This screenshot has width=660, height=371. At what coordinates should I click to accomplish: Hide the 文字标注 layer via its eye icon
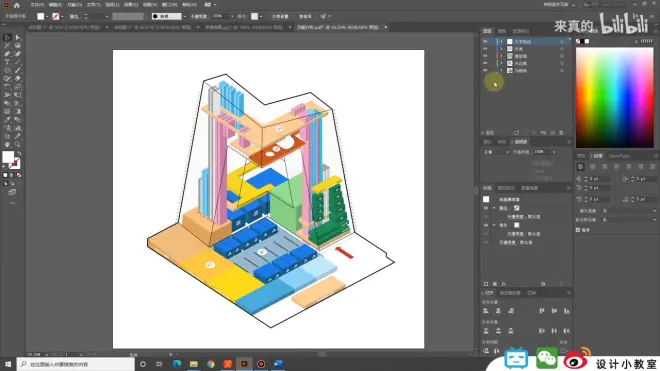click(485, 42)
